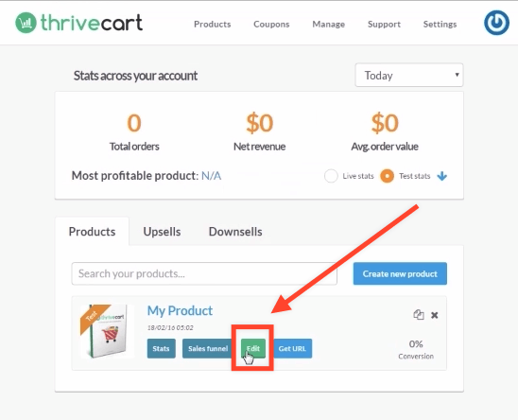Open the Today date range dropdown
This screenshot has width=518, height=420.
[409, 75]
